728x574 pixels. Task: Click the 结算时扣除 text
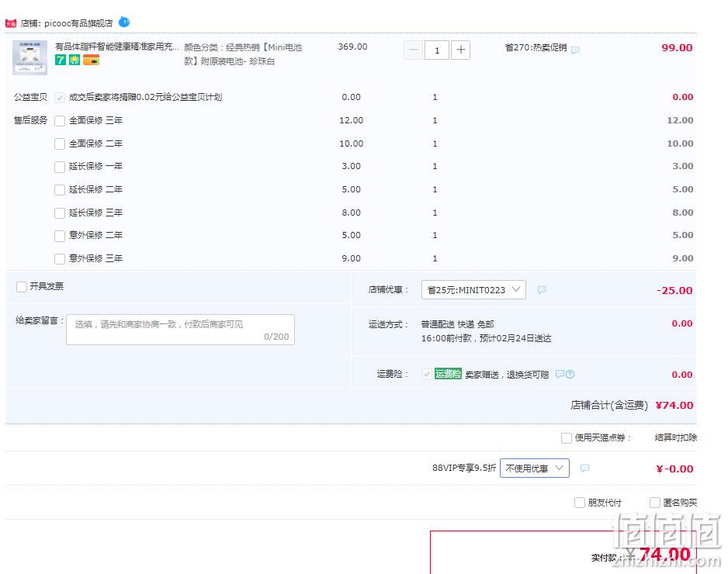click(x=675, y=437)
